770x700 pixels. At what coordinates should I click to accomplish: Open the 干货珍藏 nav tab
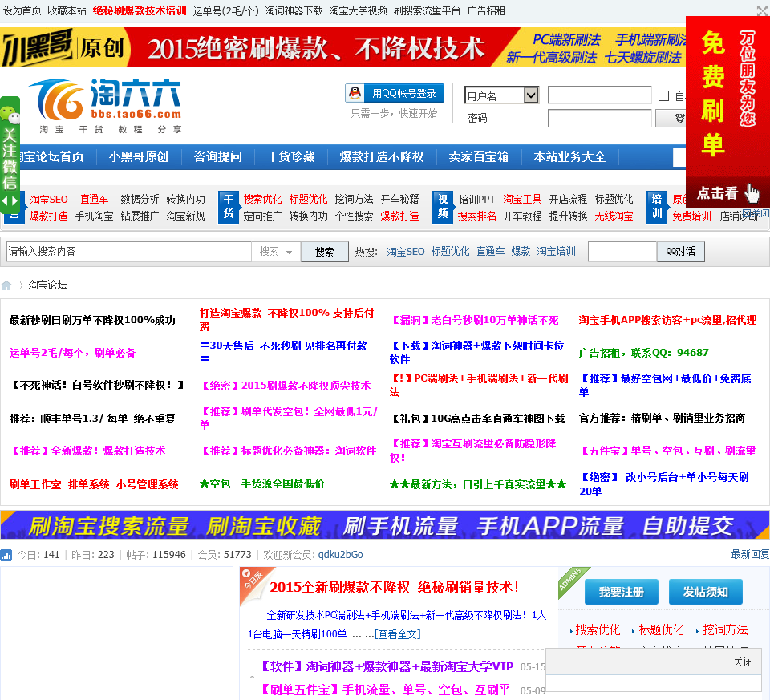(290, 156)
